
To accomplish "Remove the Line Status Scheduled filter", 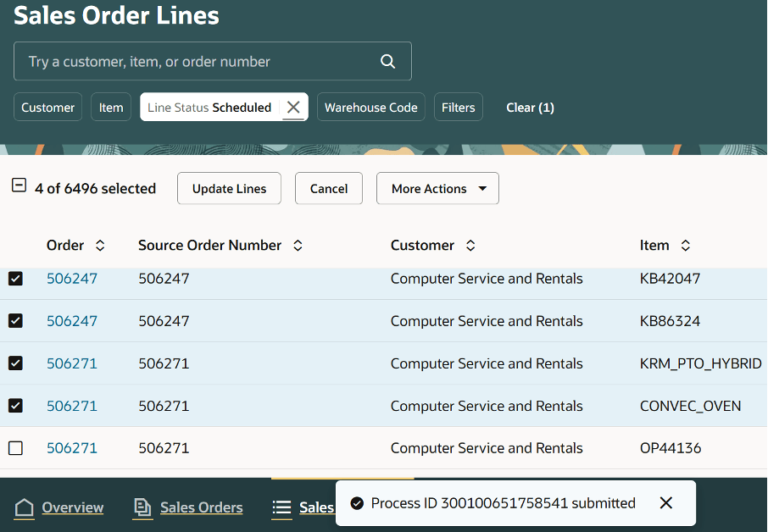I will [293, 108].
